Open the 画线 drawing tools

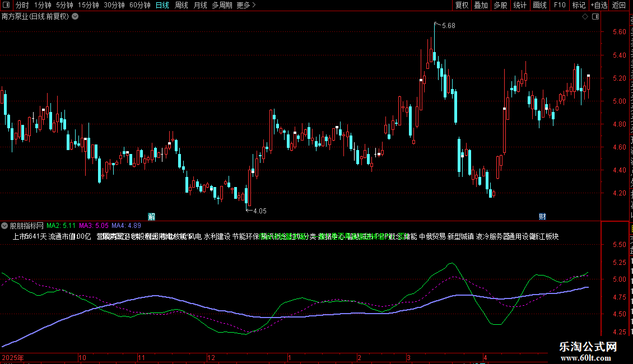pyautogui.click(x=540, y=5)
